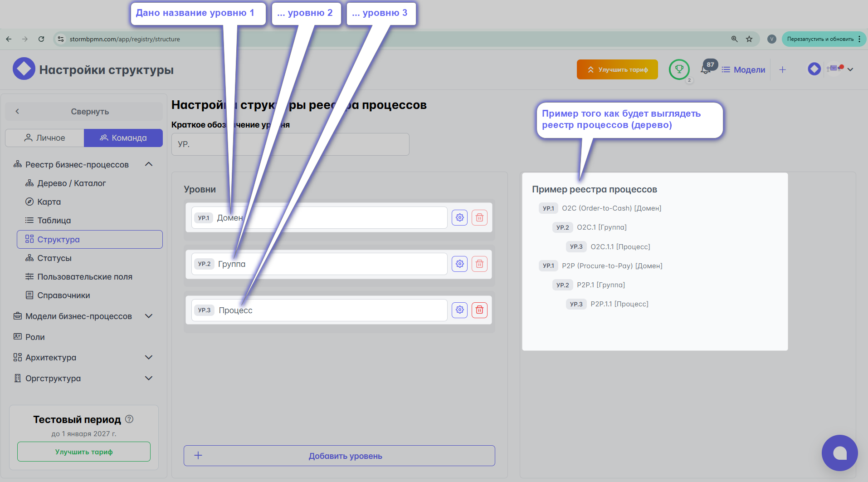Screen dimensions: 868x482
Task: Click the Добавить уровень button
Action: tap(339, 456)
